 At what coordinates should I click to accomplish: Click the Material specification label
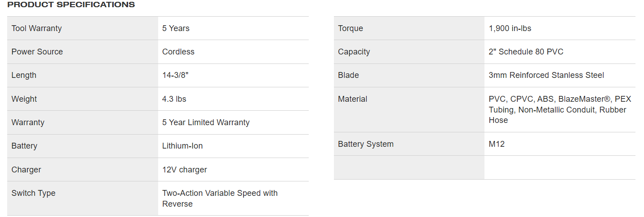click(352, 99)
